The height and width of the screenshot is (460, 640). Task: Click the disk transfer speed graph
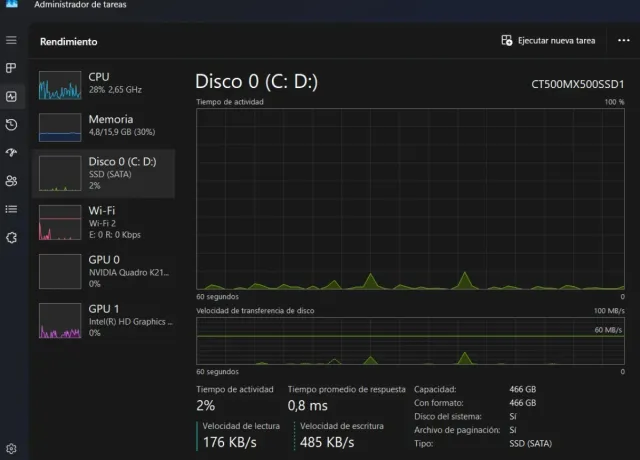[410, 344]
